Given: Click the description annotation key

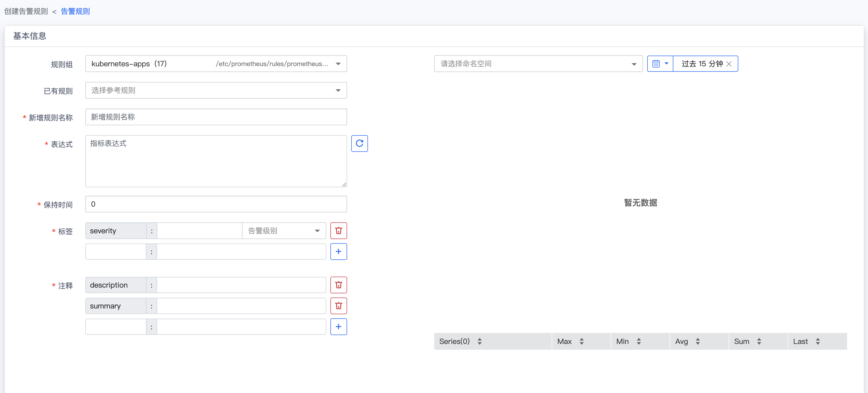Looking at the screenshot, I should (116, 285).
